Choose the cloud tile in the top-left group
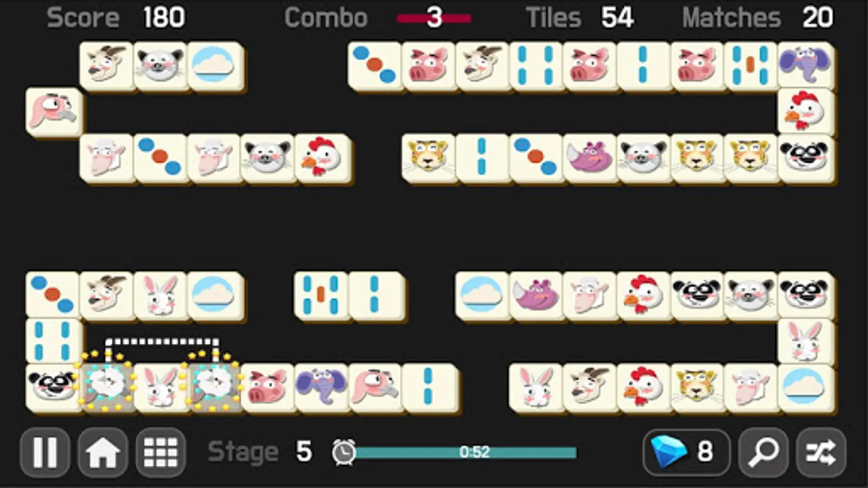Image resolution: width=868 pixels, height=488 pixels. coord(215,65)
